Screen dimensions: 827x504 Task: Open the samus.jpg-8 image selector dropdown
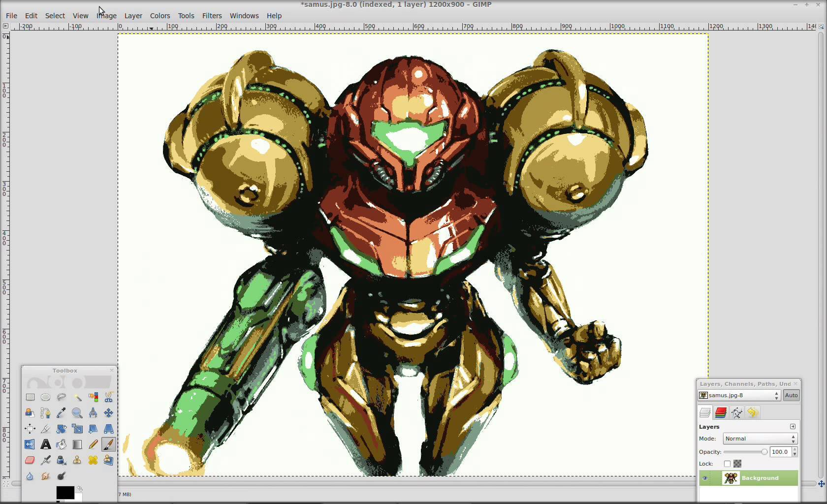coord(739,395)
